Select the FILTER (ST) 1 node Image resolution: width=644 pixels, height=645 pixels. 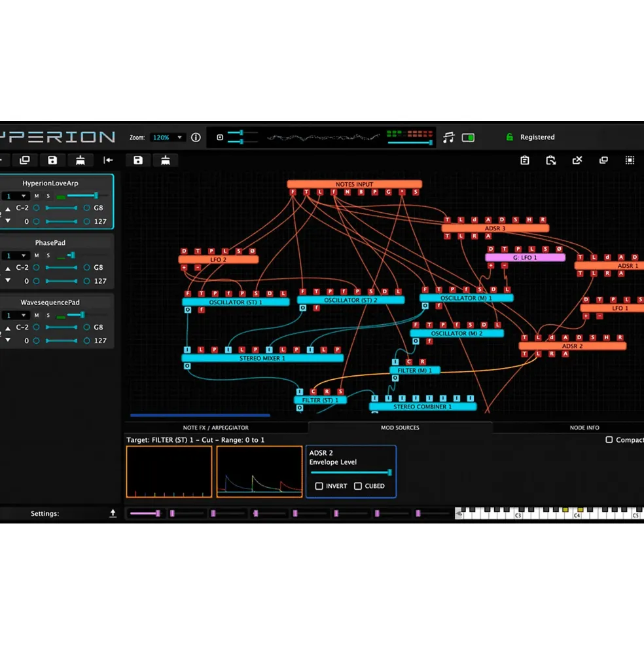click(x=320, y=400)
